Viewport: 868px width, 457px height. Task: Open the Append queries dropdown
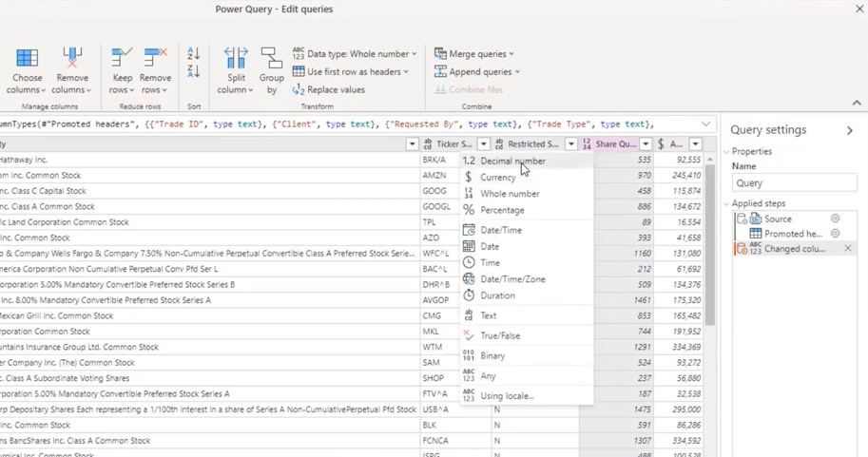pos(477,72)
